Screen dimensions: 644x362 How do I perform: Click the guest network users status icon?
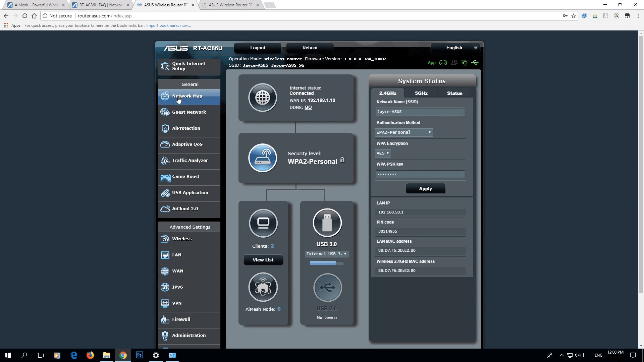pyautogui.click(x=454, y=63)
